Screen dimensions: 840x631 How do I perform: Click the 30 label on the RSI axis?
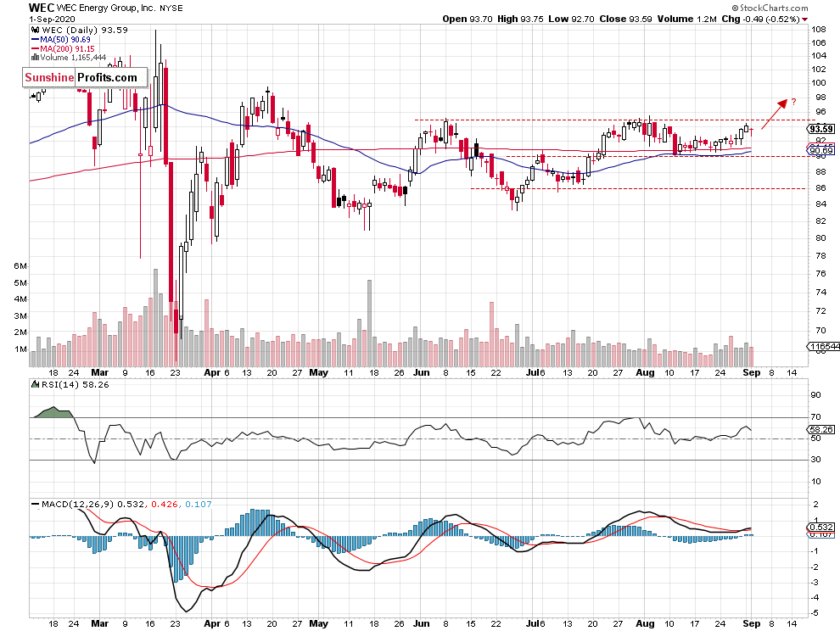(x=816, y=460)
